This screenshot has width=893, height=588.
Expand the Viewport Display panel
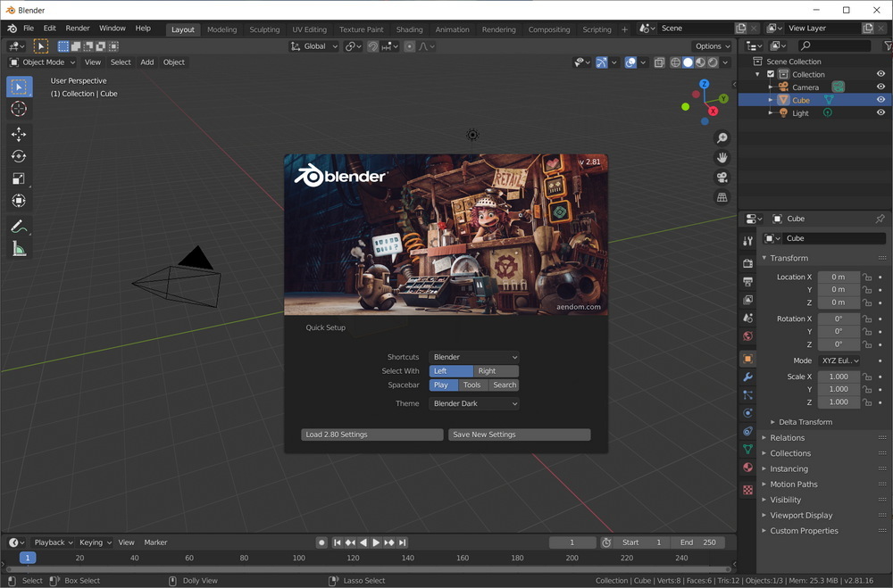tap(801, 515)
